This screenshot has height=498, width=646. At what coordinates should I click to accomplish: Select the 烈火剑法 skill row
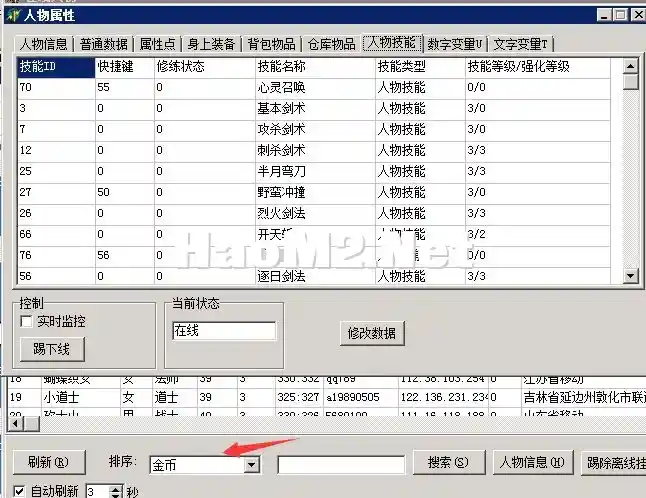coord(314,214)
